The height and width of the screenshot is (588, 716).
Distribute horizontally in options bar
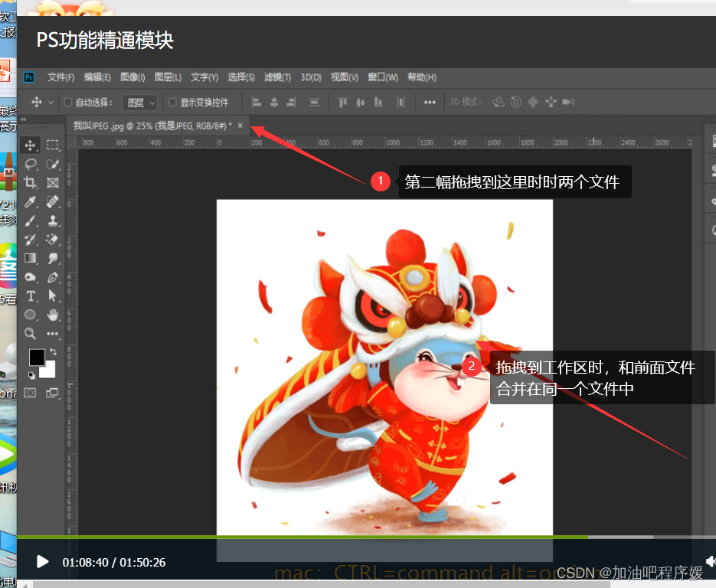click(401, 103)
